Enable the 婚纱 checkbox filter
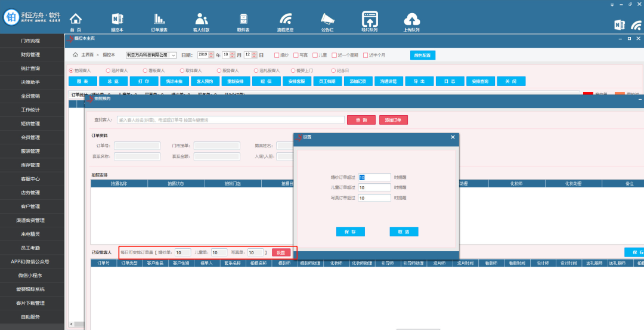 (277, 55)
